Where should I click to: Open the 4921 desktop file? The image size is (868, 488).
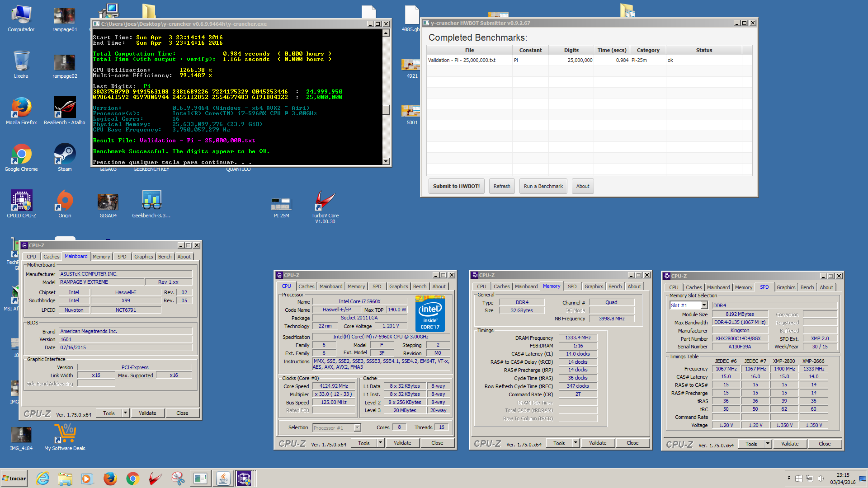click(411, 68)
